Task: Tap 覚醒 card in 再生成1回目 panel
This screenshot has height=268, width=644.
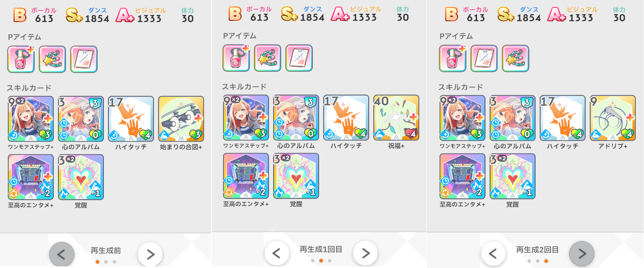Action: point(296,176)
